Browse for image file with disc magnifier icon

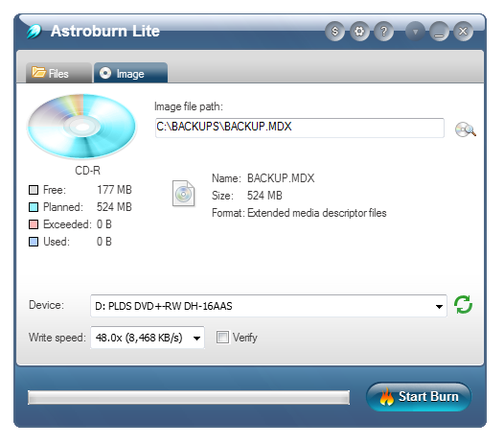pyautogui.click(x=465, y=129)
